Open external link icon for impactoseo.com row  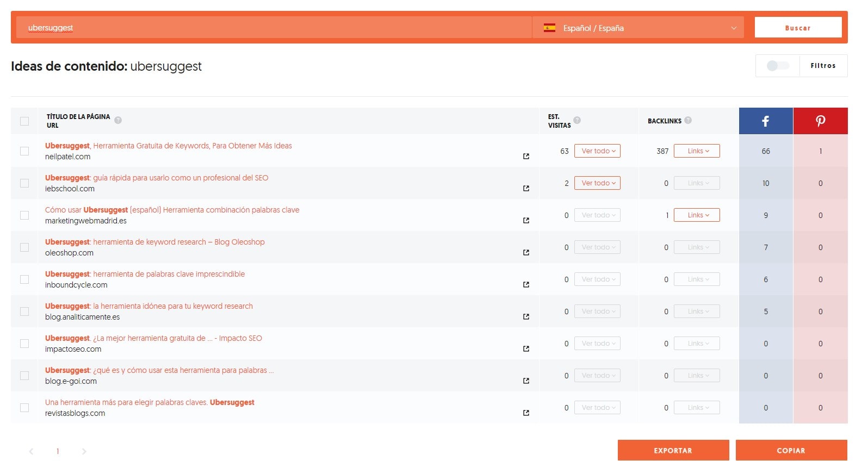(x=526, y=348)
